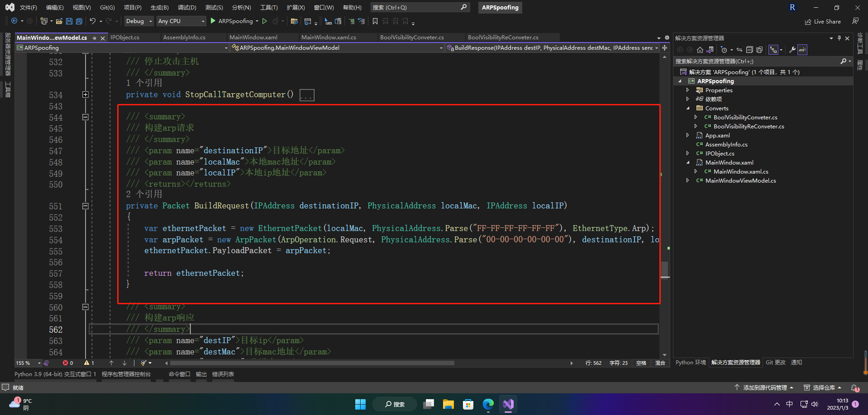Click the Save All icon
Screen dimensions: 868x415
[x=79, y=21]
